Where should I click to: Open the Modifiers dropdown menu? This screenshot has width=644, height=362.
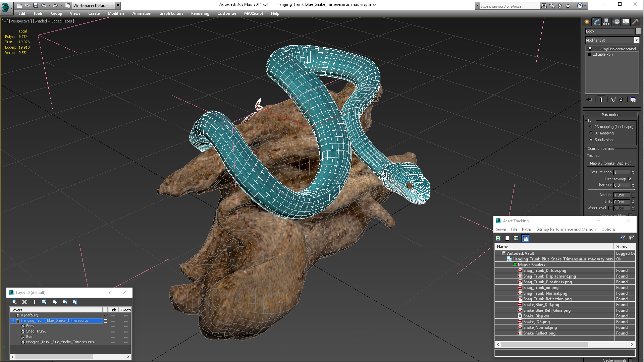click(x=116, y=13)
